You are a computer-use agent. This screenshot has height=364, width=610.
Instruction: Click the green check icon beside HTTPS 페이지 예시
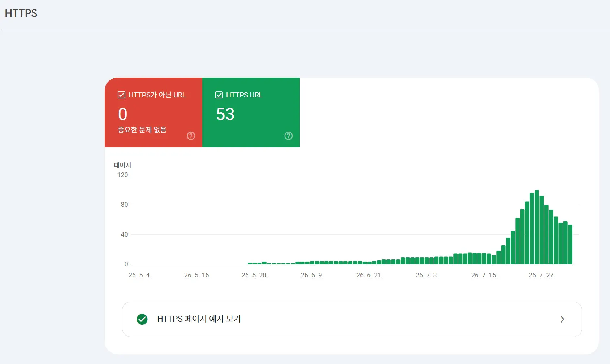click(x=142, y=319)
